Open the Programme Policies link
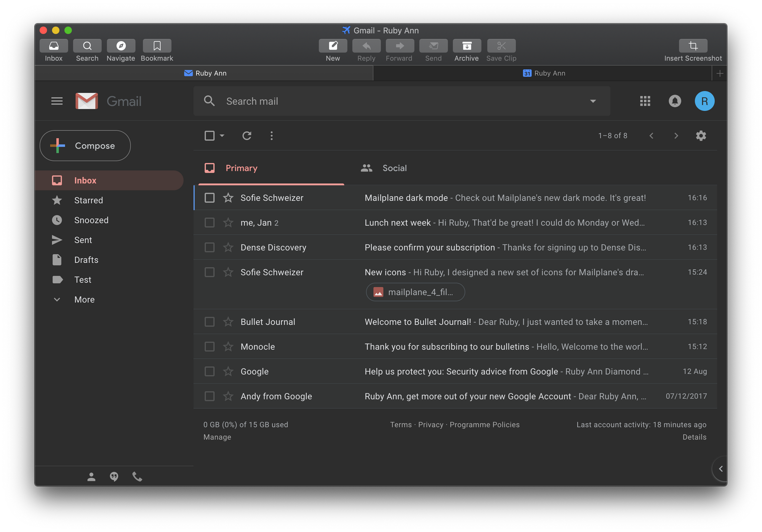Screen dimensions: 762x532 tap(485, 425)
